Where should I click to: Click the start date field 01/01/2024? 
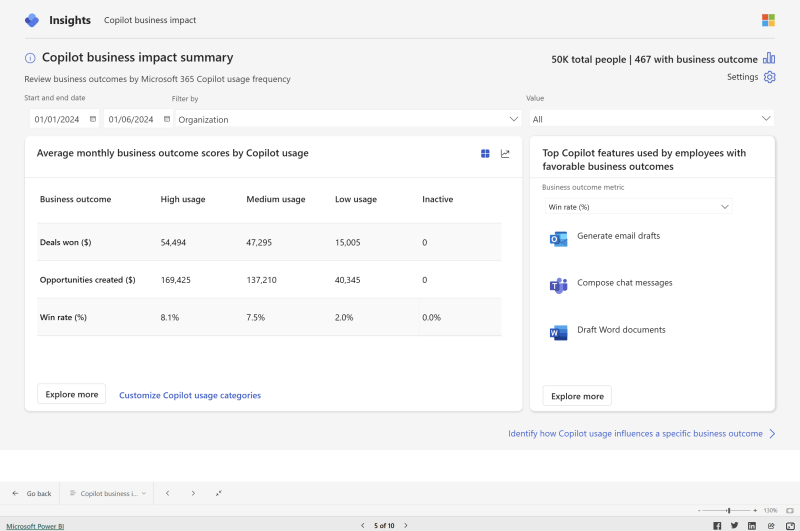coord(57,119)
